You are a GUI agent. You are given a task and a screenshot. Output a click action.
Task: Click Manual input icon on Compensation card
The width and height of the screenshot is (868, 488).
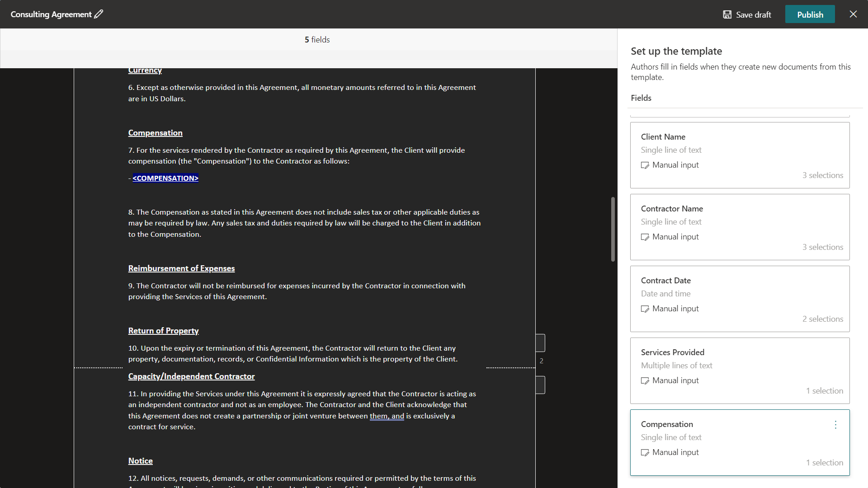645,453
